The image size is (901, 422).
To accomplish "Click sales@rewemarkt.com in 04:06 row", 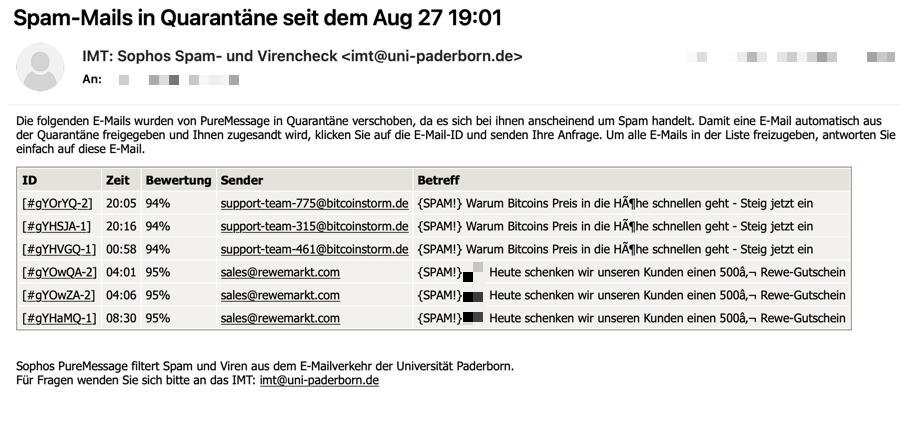I will tap(280, 295).
